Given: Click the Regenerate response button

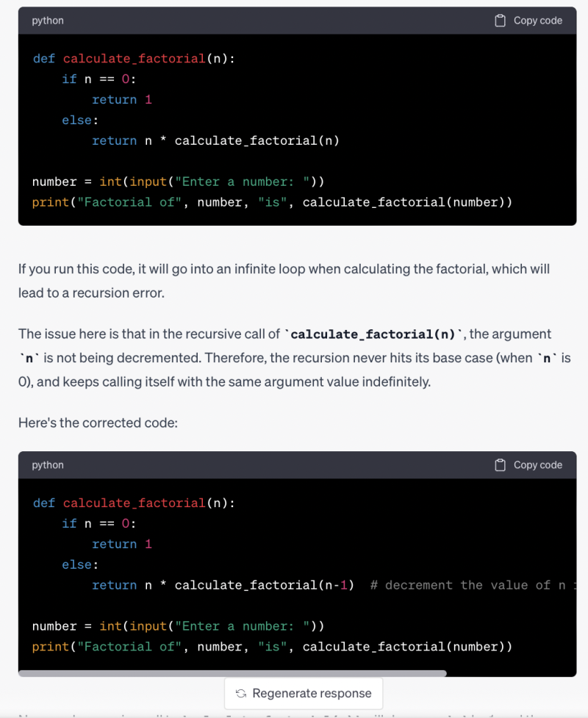Looking at the screenshot, I should (x=303, y=692).
